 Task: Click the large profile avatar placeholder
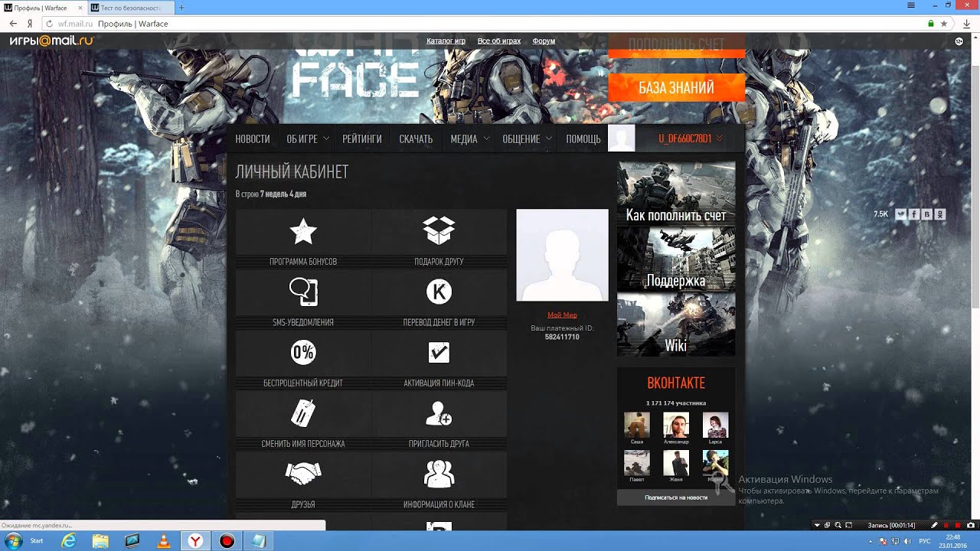click(x=562, y=255)
